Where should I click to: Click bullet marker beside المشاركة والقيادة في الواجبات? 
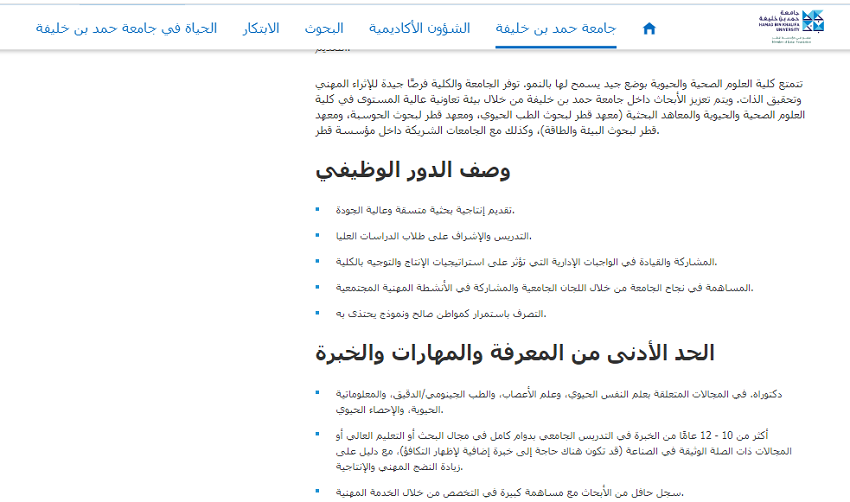coord(318,261)
